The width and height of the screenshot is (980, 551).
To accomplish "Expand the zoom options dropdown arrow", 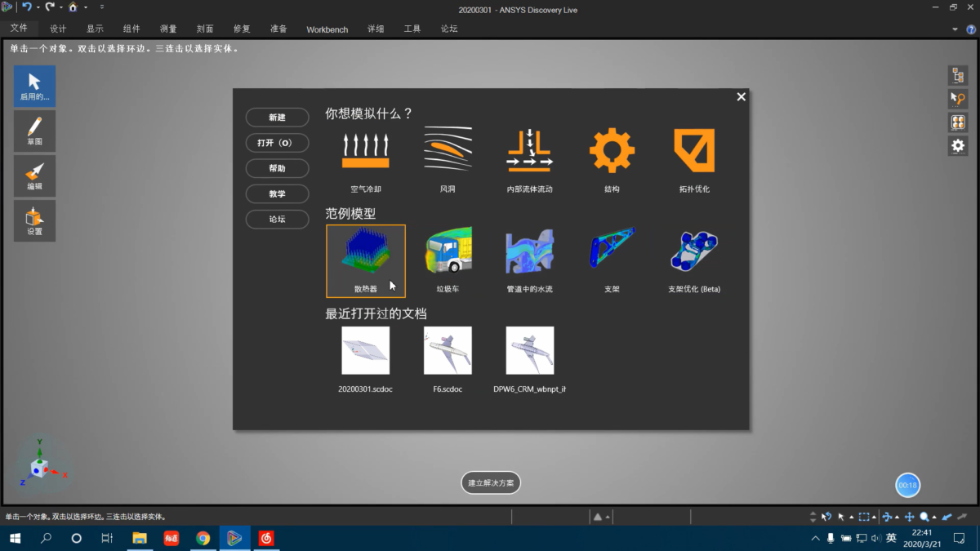I will tap(934, 518).
